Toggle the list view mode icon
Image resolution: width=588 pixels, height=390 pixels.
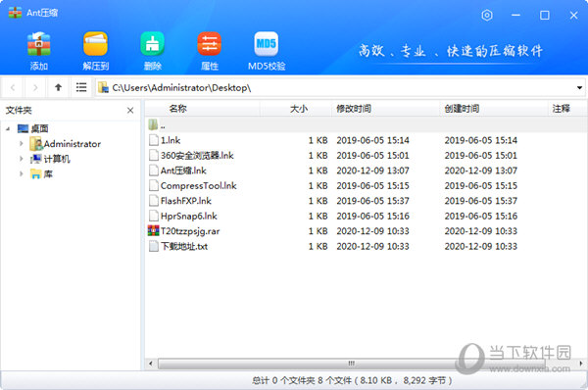(x=81, y=87)
